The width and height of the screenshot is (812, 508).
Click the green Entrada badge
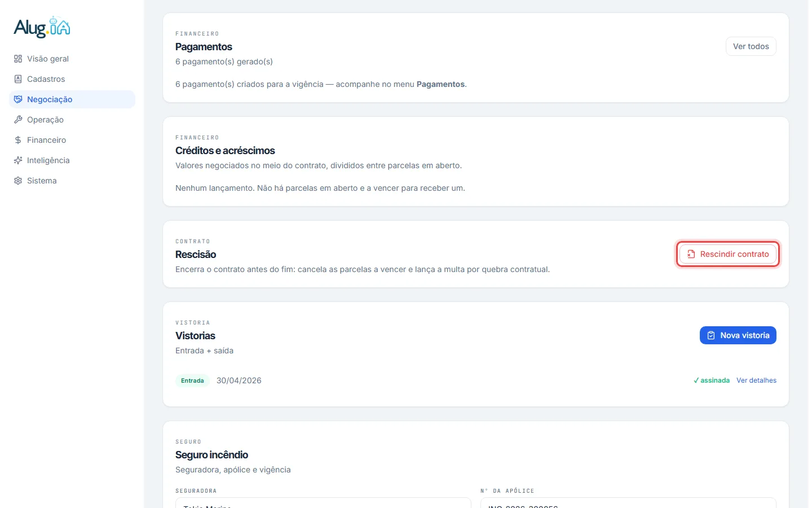click(192, 380)
